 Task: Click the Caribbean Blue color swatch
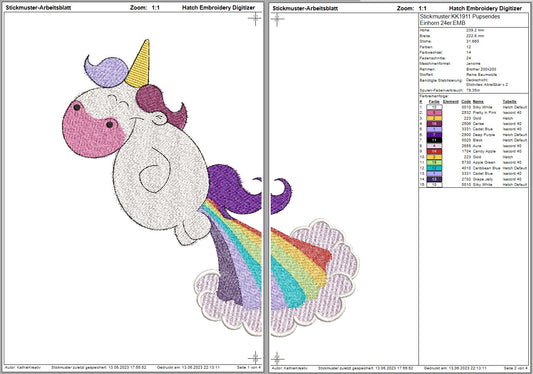pos(434,168)
